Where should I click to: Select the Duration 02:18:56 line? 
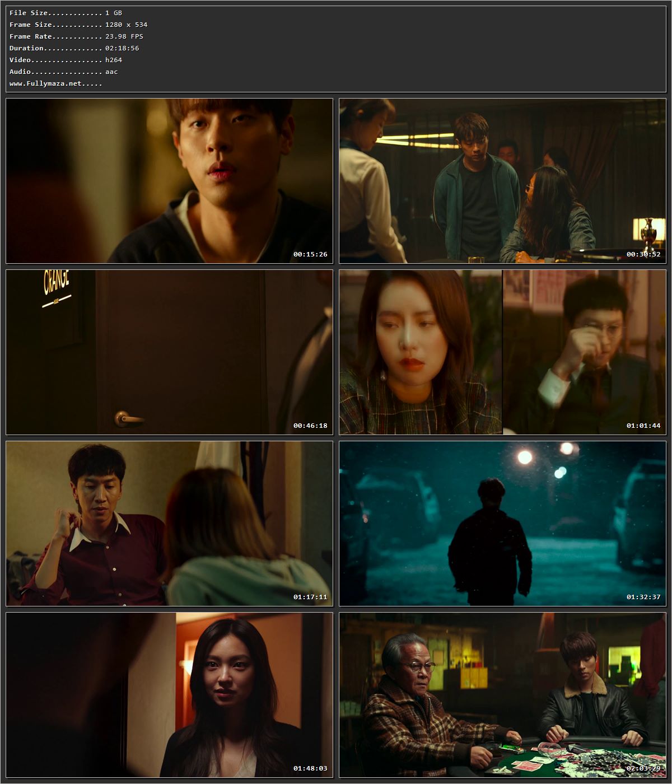pos(74,48)
